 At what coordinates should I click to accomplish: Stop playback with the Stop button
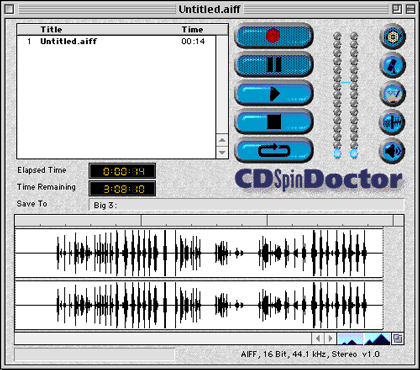274,122
